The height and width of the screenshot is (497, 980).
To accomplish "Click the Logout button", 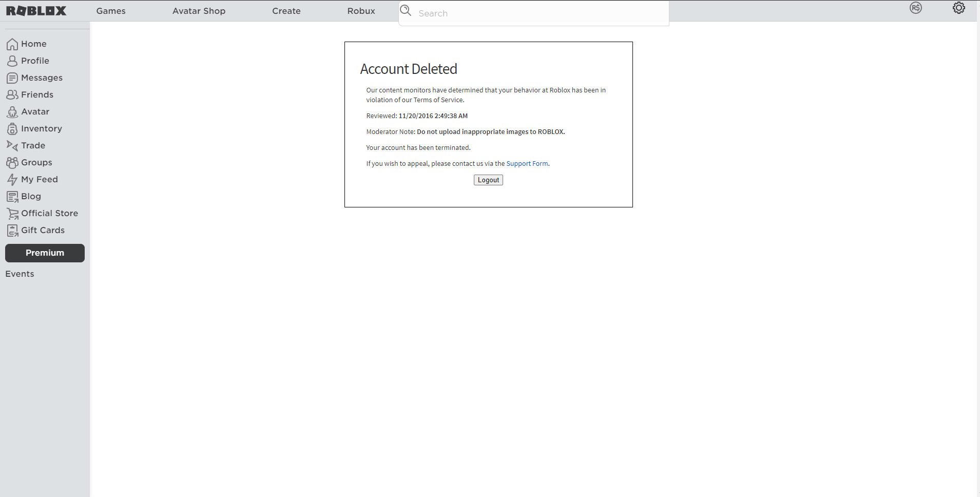I will [x=488, y=180].
